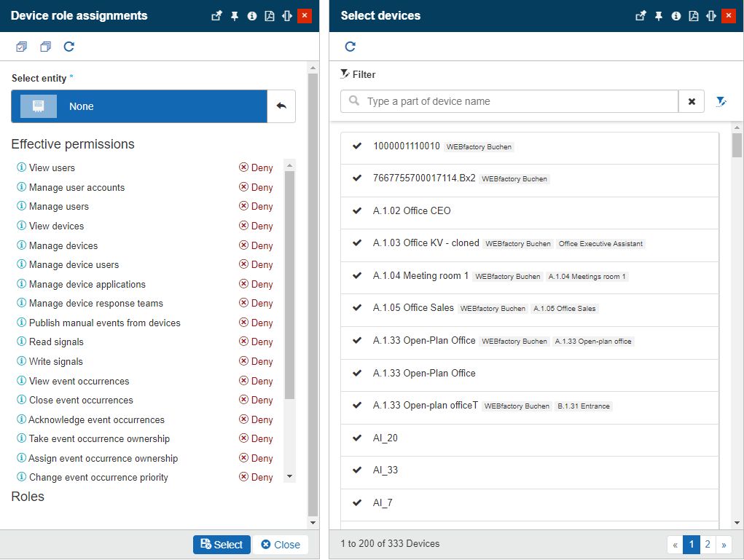Go to page 2 of devices

pyautogui.click(x=708, y=544)
